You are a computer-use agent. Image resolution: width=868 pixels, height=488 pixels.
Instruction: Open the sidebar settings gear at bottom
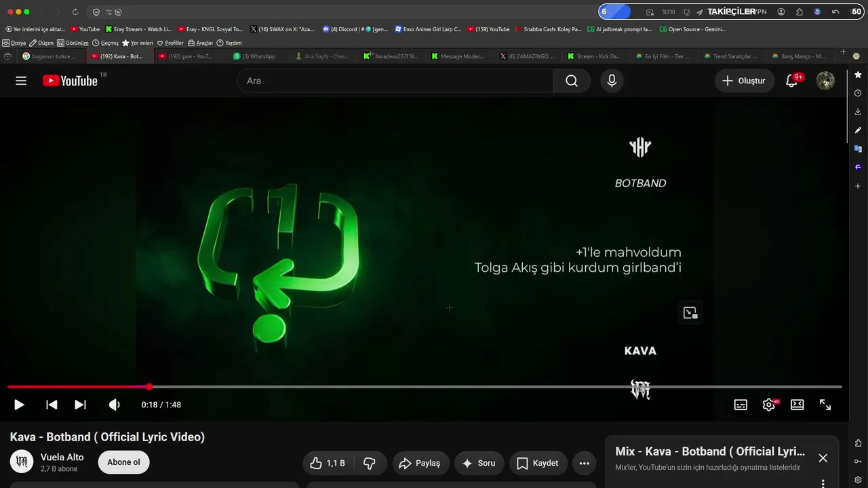pyautogui.click(x=858, y=480)
